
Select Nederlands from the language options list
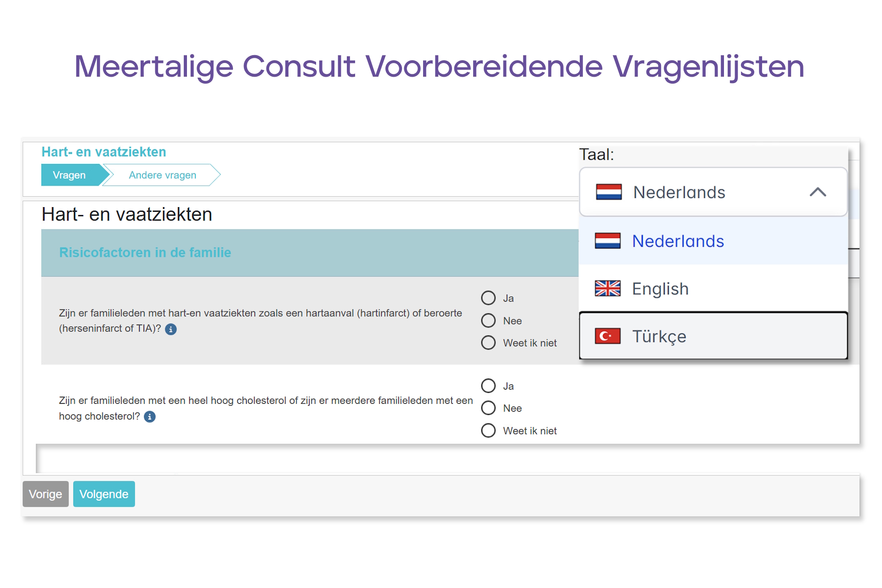[678, 241]
